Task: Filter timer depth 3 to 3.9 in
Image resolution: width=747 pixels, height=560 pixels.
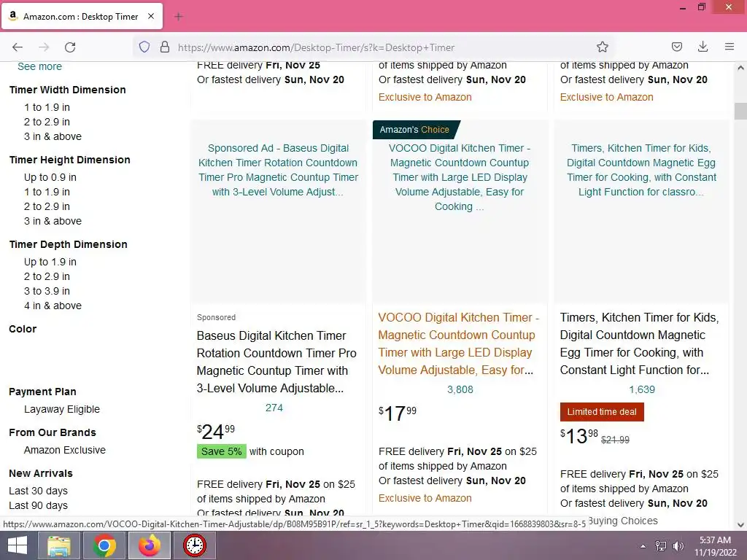Action: [47, 291]
